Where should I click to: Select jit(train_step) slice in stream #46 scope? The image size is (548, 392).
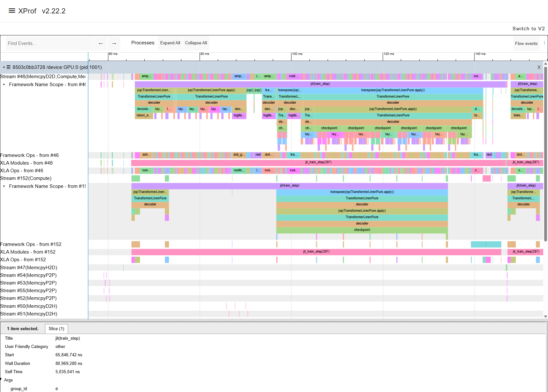(320, 84)
